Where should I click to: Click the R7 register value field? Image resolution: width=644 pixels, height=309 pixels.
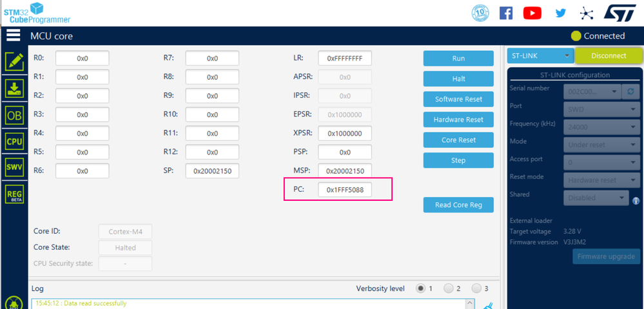tap(212, 59)
